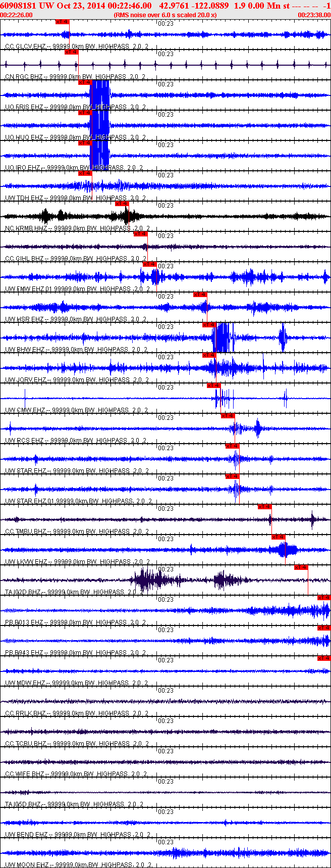Click the 'NC KRMB HHZ' station label
The width and height of the screenshot is (331, 868).
[26, 228]
